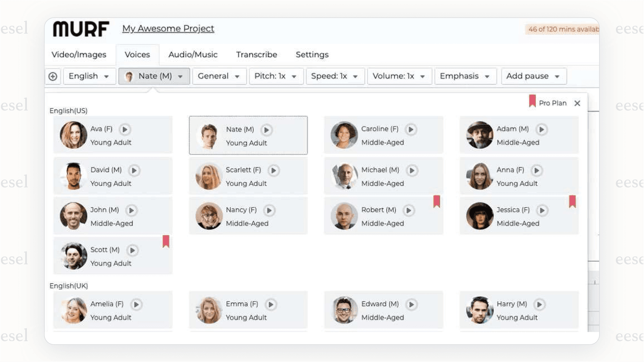Select John's avatar thumbnail

pos(74,216)
